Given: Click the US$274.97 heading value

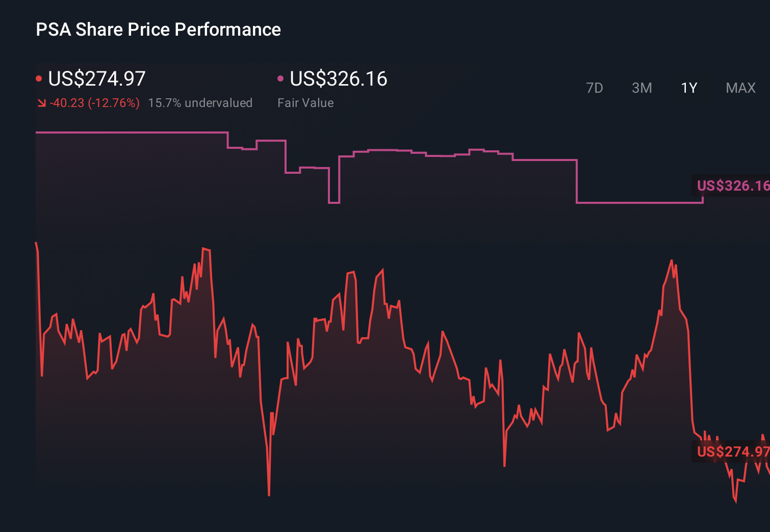Looking at the screenshot, I should click(96, 78).
